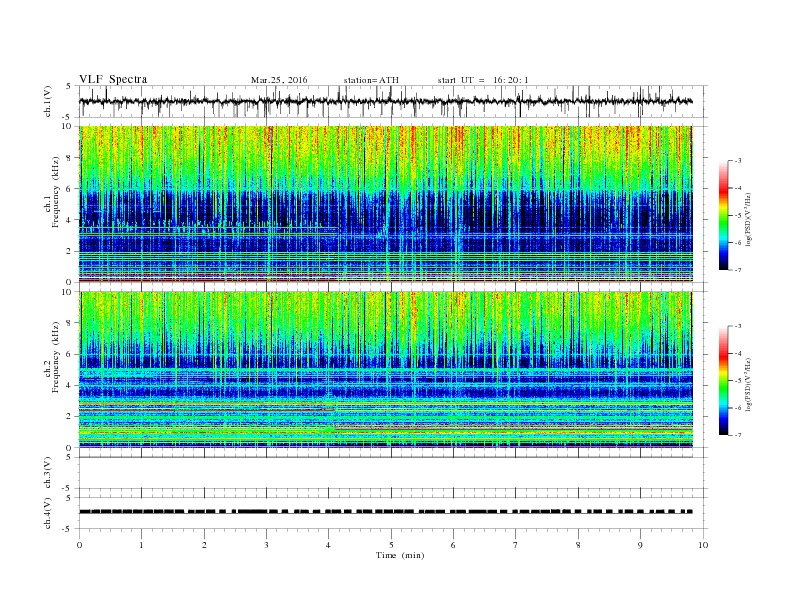Select the date text "Mar.25, 2016"
The width and height of the screenshot is (792, 612).
[279, 80]
